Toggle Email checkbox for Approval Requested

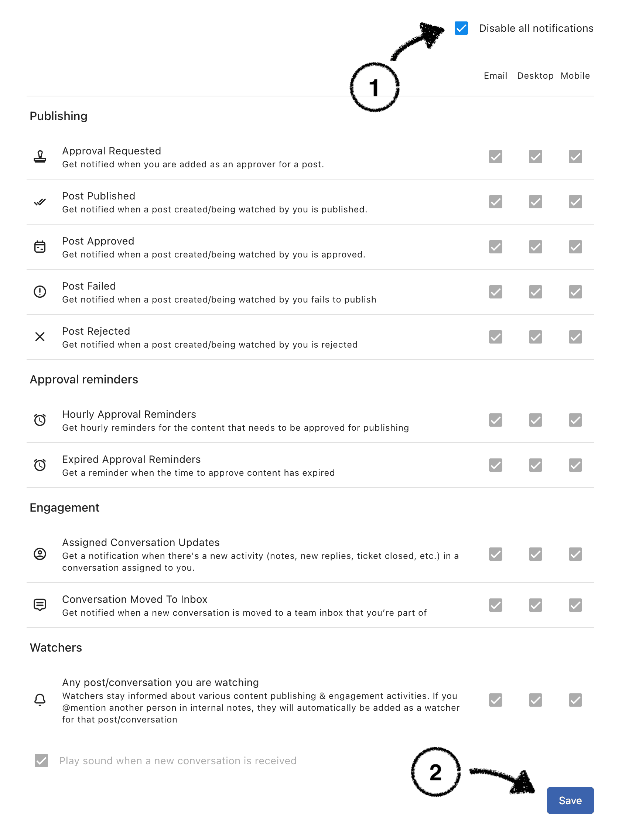point(496,157)
